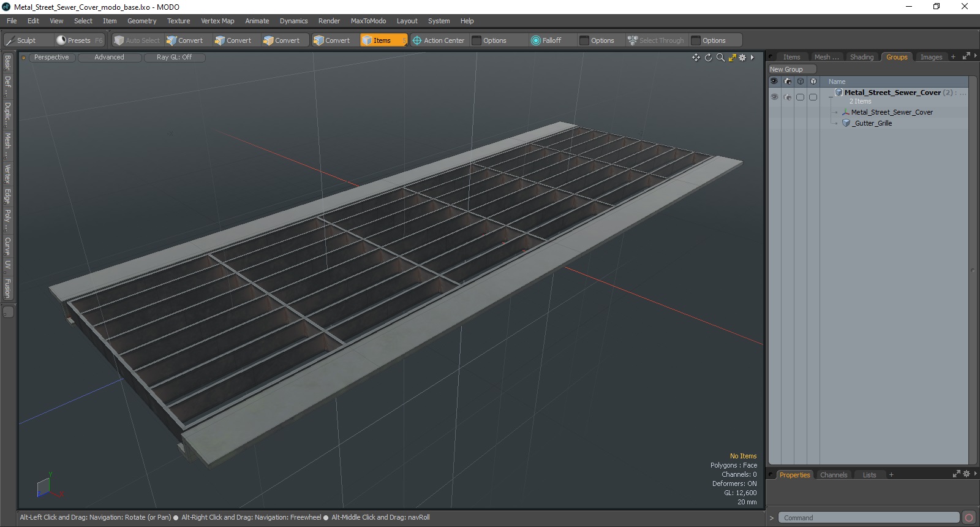The width and height of the screenshot is (980, 527).
Task: Expand the Groups panel arrow menu
Action: [975, 56]
